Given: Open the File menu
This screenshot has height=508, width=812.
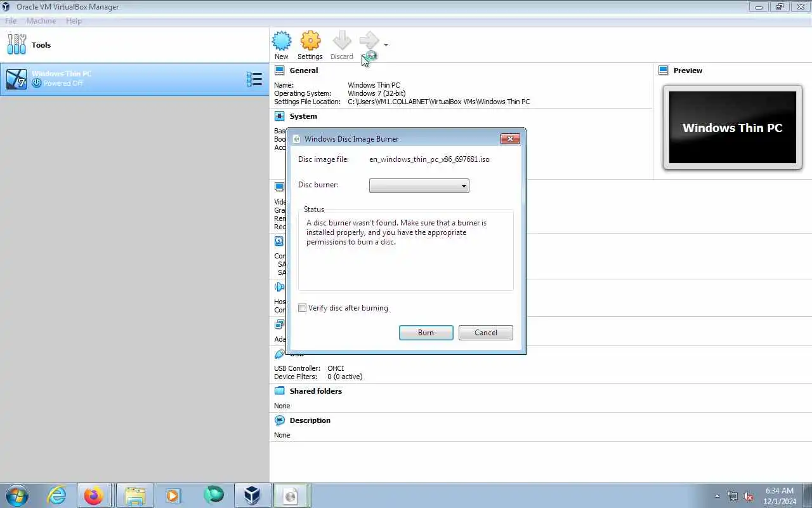Looking at the screenshot, I should [x=11, y=21].
